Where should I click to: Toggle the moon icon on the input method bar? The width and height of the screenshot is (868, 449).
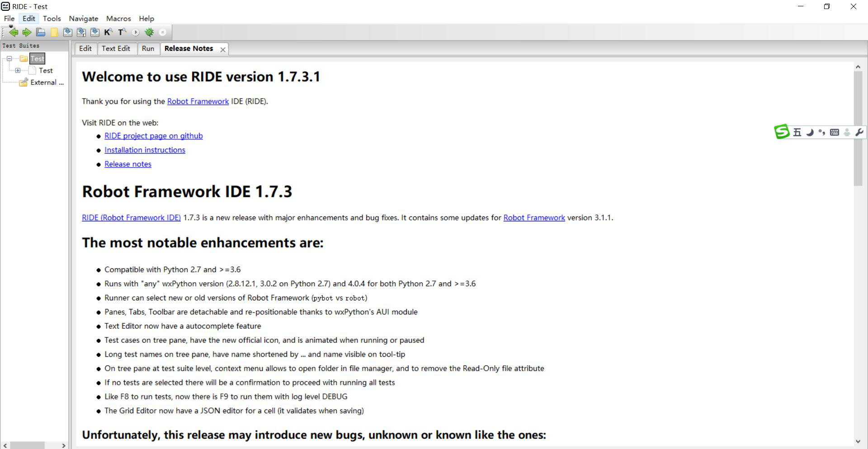coord(810,132)
